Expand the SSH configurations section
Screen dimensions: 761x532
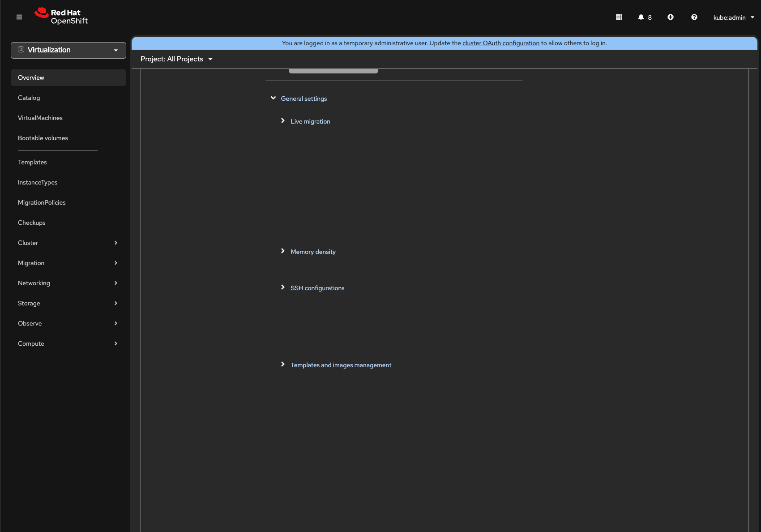312,288
